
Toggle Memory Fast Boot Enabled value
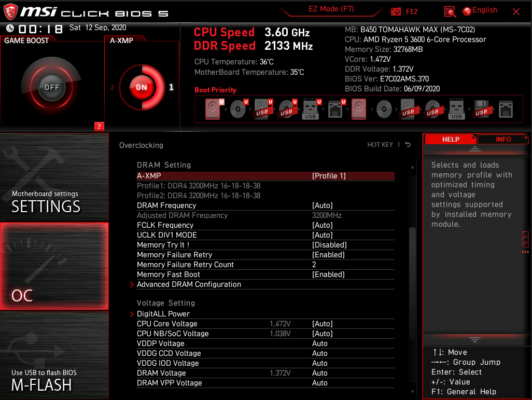pyautogui.click(x=328, y=274)
